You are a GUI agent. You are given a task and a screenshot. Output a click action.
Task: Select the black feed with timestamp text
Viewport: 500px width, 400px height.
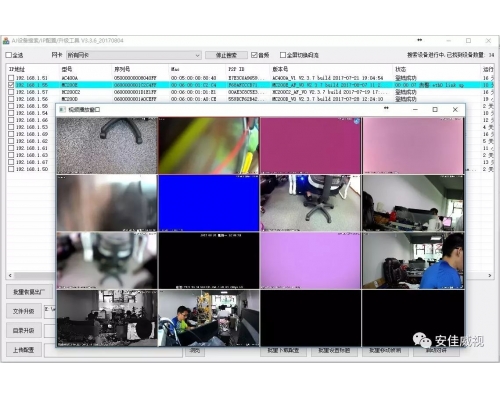[x=209, y=261]
